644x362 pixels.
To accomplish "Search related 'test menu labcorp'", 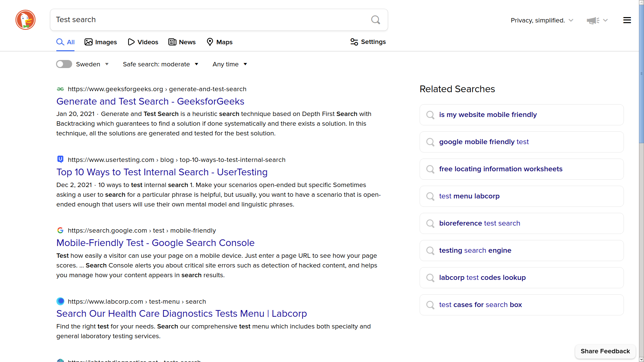I will coord(522,196).
